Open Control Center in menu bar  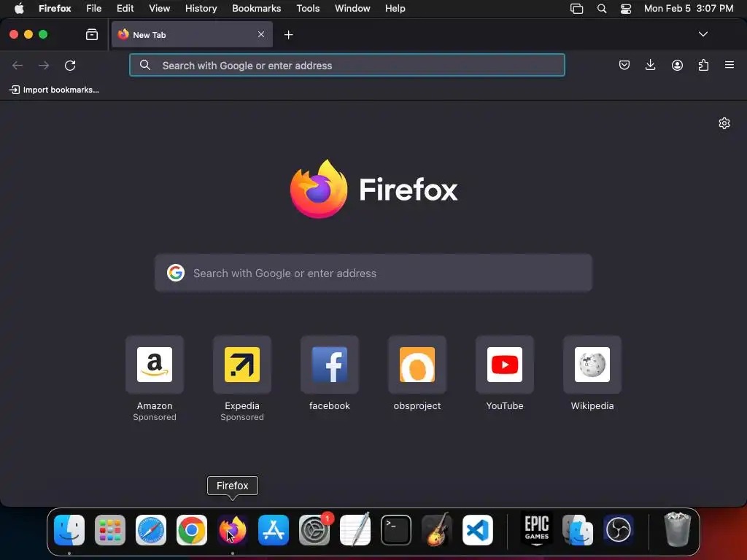pyautogui.click(x=626, y=9)
